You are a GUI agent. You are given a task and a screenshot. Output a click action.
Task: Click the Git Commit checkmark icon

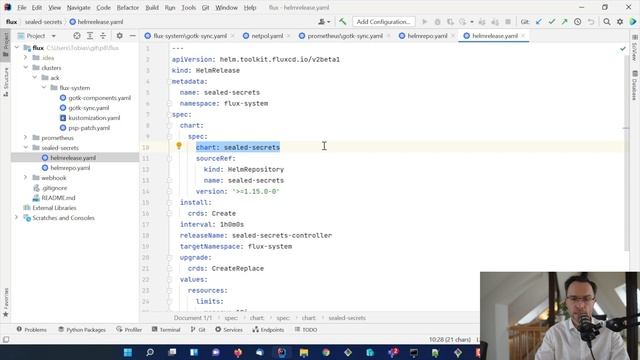pos(552,22)
